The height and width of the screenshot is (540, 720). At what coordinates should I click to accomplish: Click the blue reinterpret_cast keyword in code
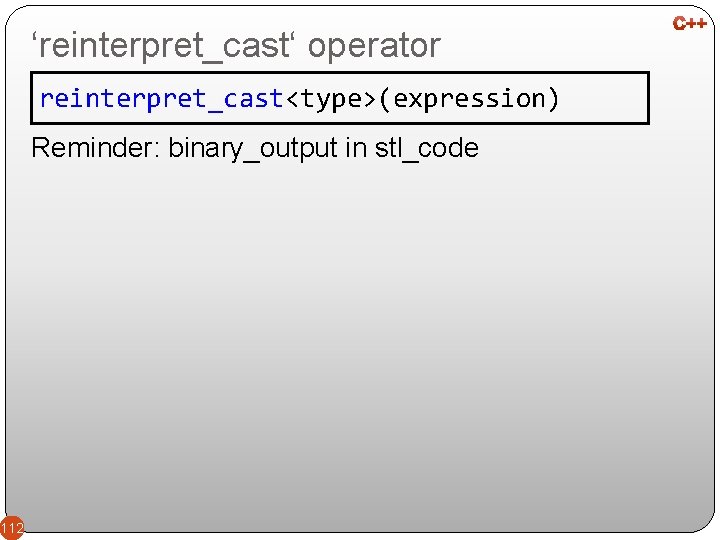tap(162, 98)
